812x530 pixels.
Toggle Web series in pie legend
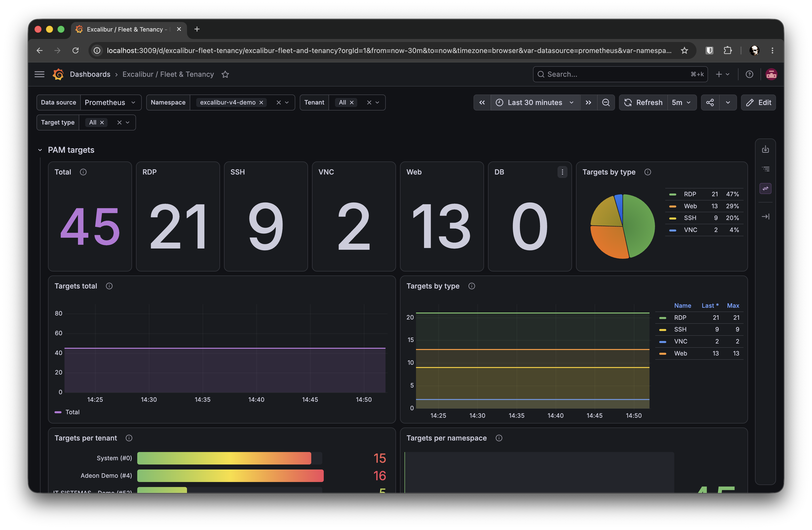tap(690, 206)
